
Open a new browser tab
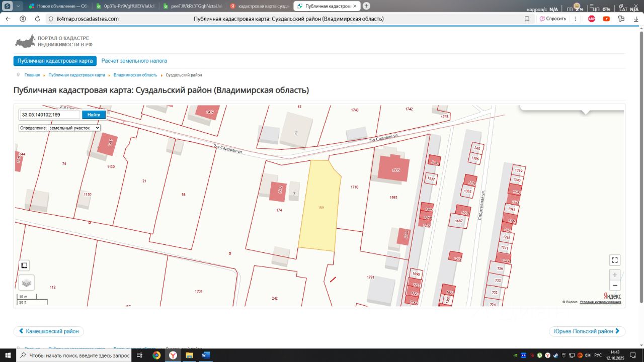click(x=366, y=6)
